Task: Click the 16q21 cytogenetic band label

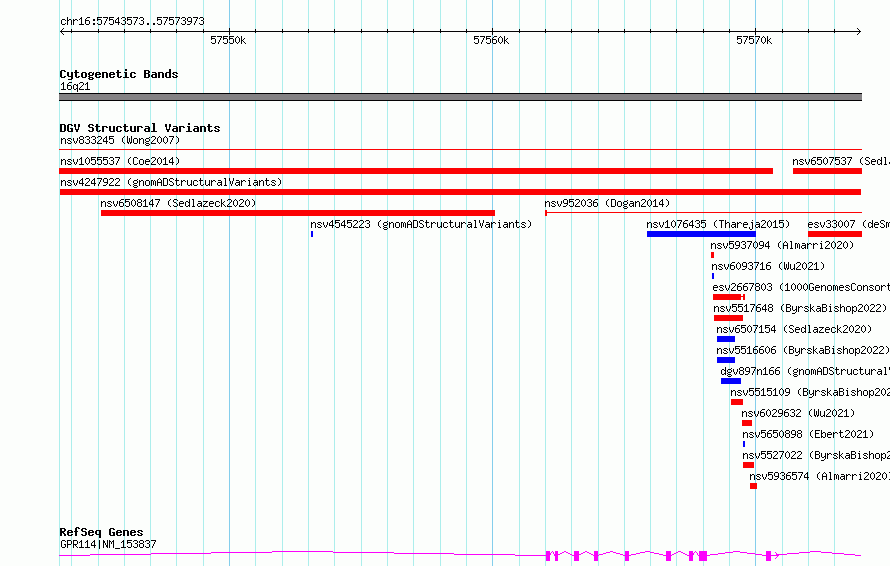Action: tap(75, 86)
